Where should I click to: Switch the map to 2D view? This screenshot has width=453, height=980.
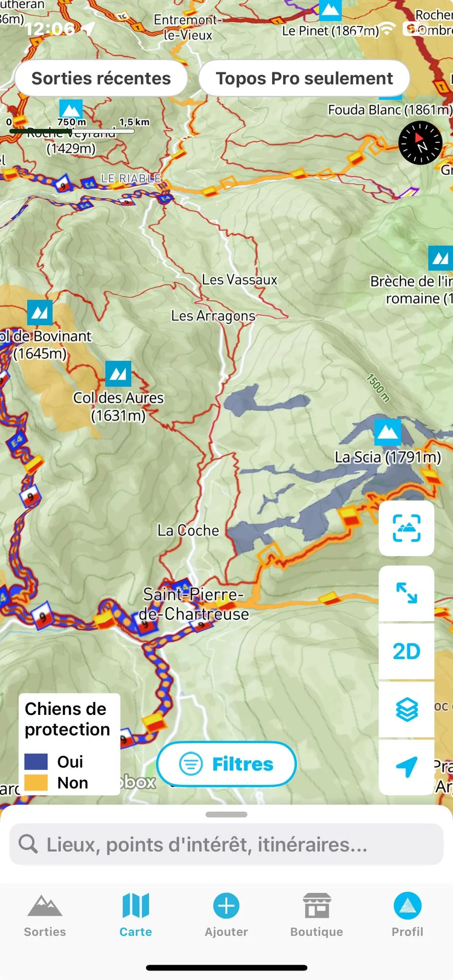pos(407,651)
